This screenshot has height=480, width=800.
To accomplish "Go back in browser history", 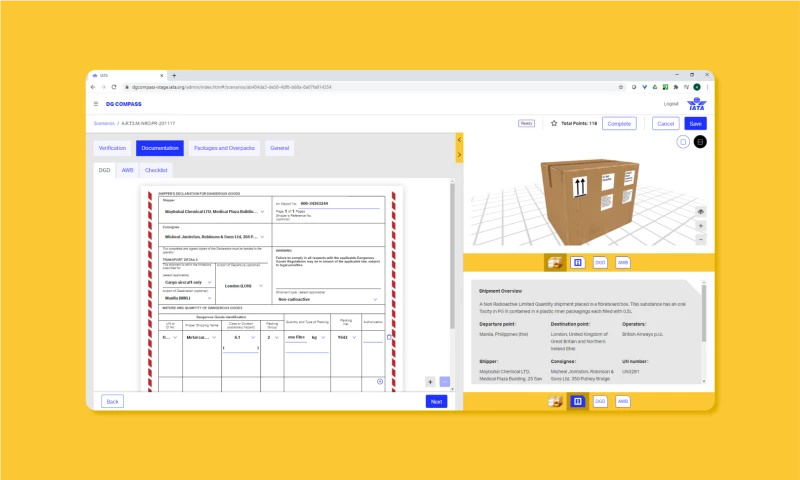I will pos(93,87).
